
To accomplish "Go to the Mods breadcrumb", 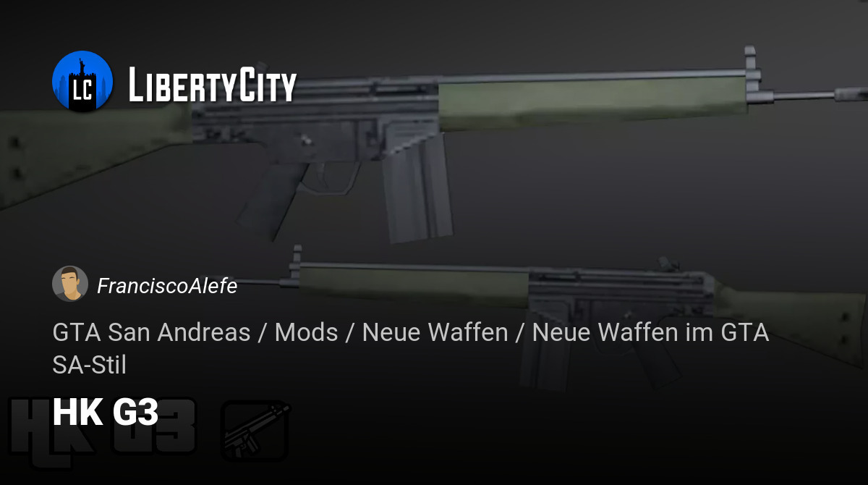I will [306, 332].
